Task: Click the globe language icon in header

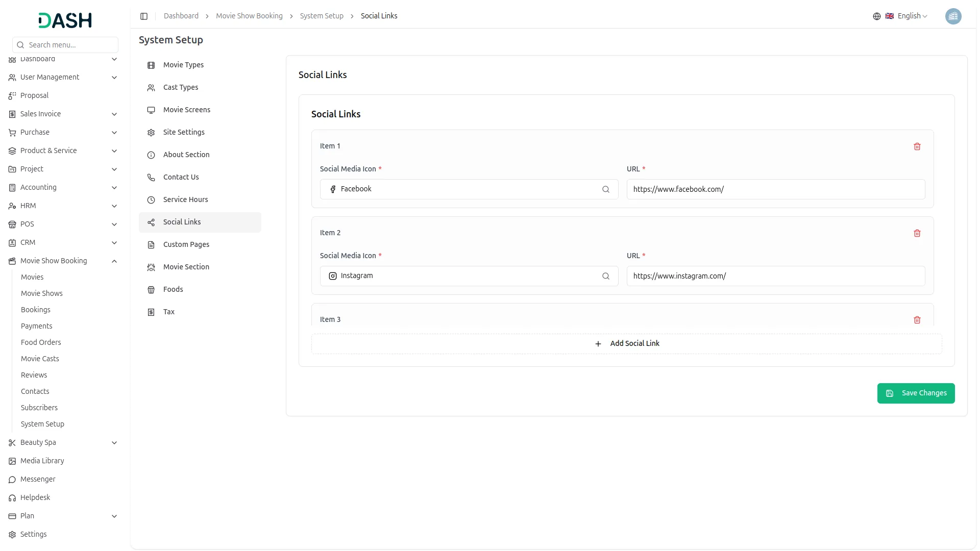Action: [876, 16]
